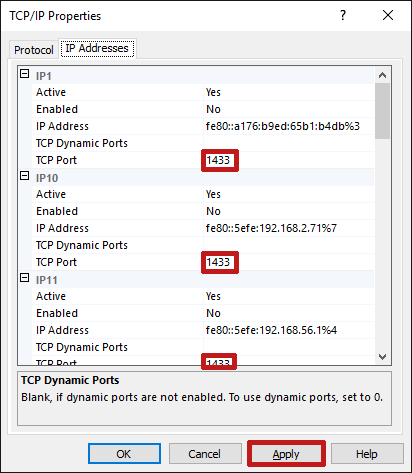
Task: Click IP1 TCP Dynamic Ports field
Action: pyautogui.click(x=289, y=143)
